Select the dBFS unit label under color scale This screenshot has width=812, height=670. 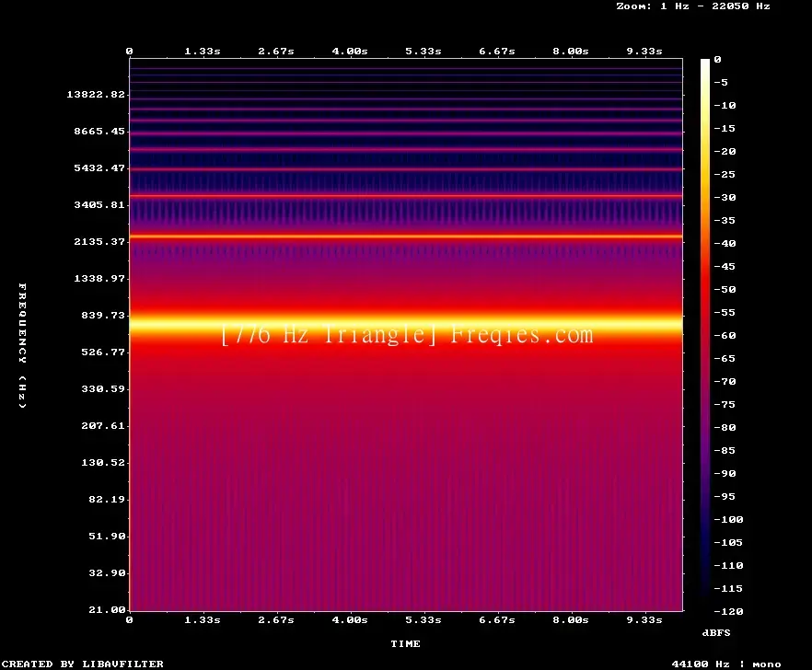[x=716, y=632]
